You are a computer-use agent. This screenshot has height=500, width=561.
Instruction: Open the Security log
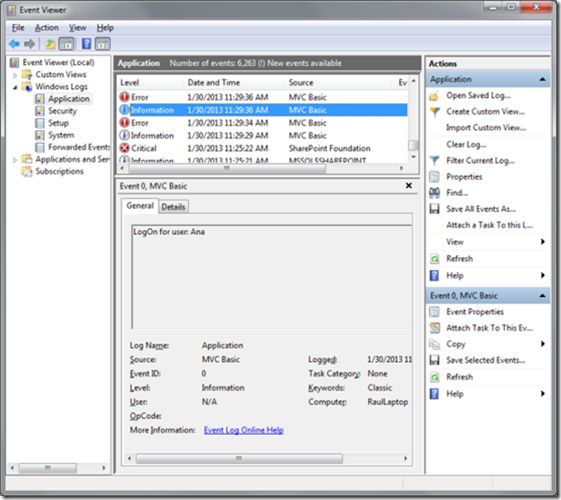tap(63, 111)
